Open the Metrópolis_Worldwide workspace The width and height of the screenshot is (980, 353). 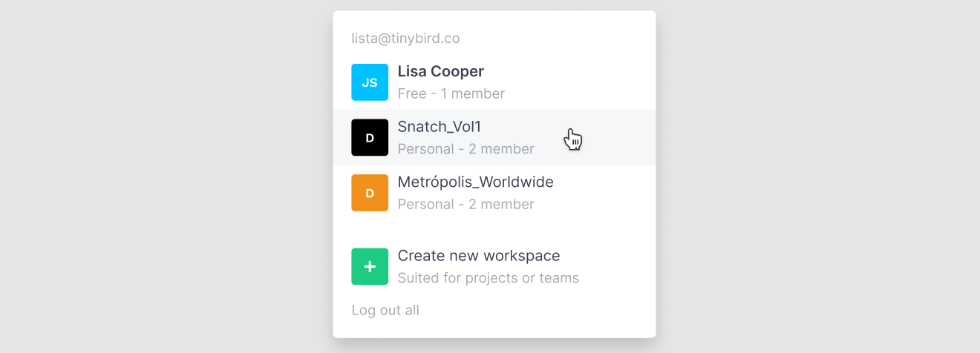click(475, 182)
